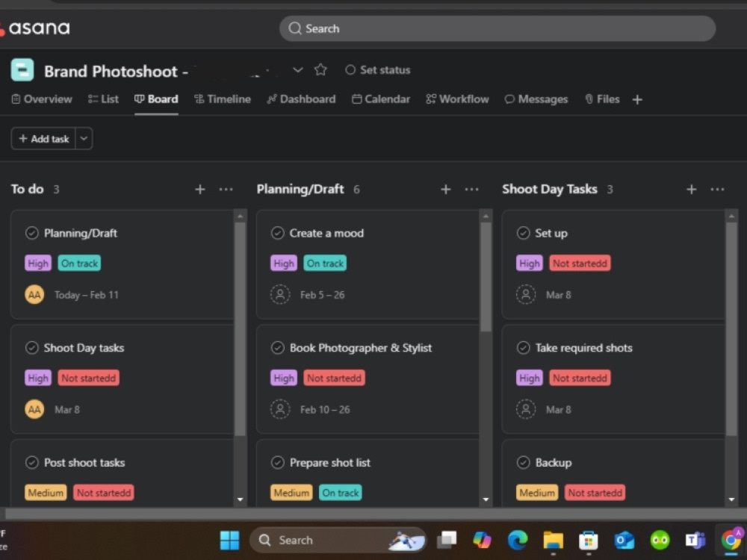Screen dimensions: 747x560
Task: Open the Take required shots card title
Action: tap(583, 348)
